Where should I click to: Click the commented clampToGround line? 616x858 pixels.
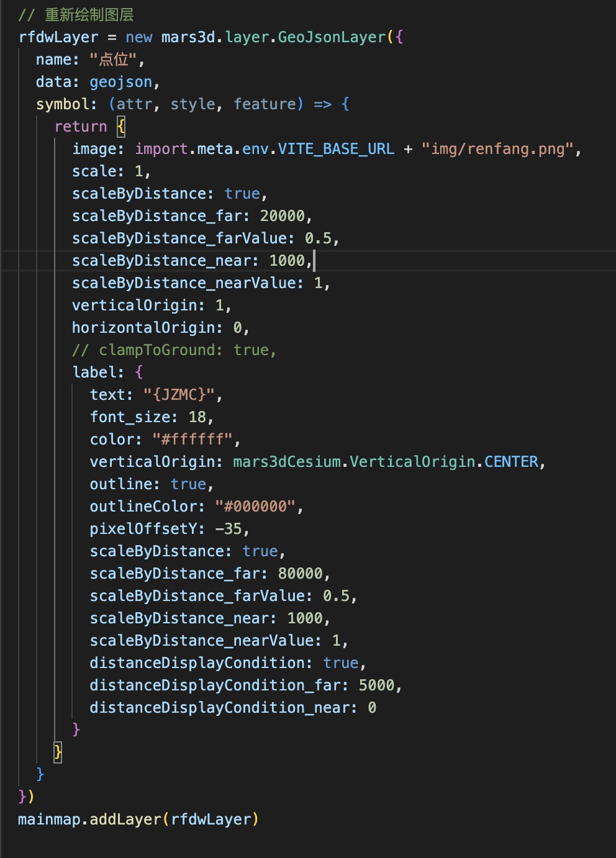tap(174, 350)
